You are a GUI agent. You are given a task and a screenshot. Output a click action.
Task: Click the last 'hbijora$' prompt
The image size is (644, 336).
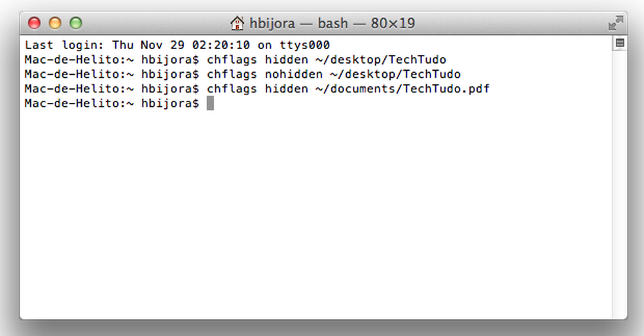(170, 103)
